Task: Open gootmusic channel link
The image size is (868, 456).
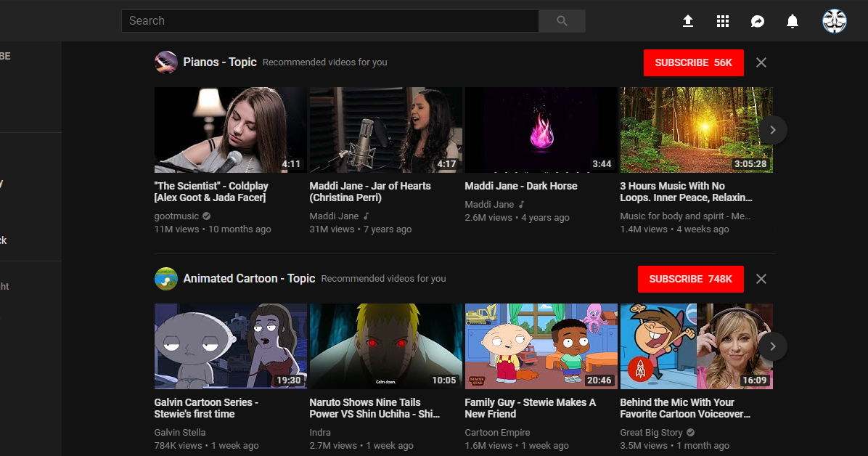Action: (x=176, y=216)
